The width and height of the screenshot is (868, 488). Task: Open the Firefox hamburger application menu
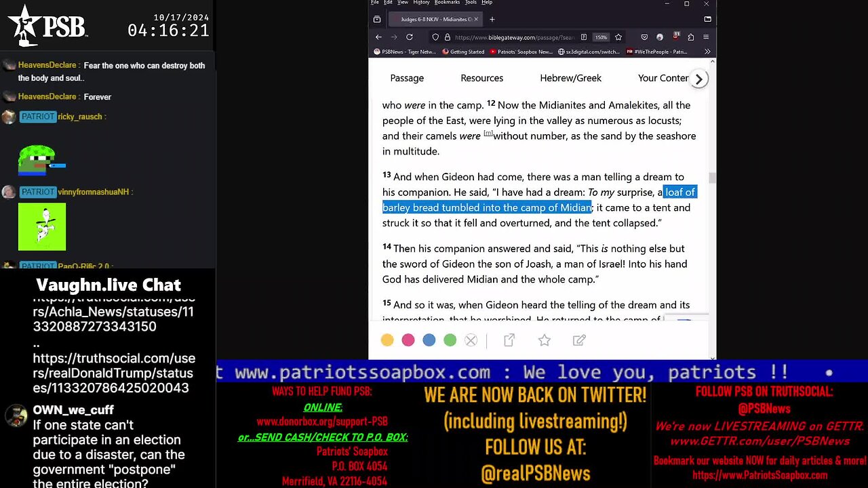[706, 37]
